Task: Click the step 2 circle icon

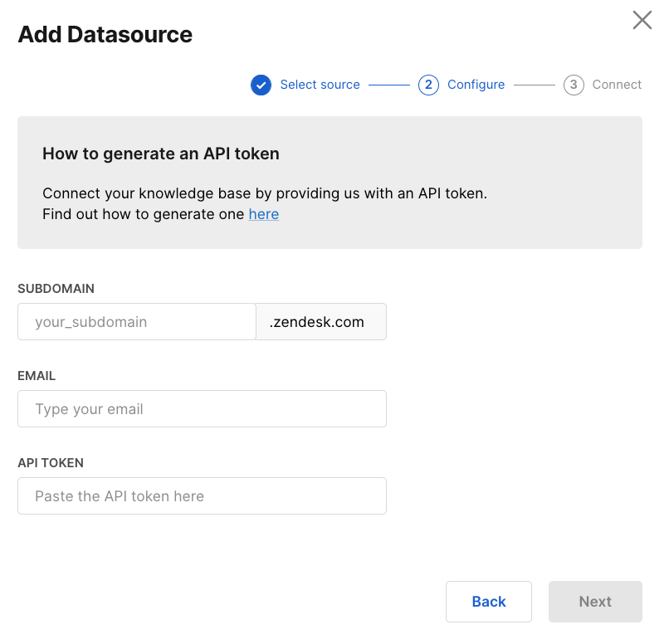Action: tap(428, 85)
